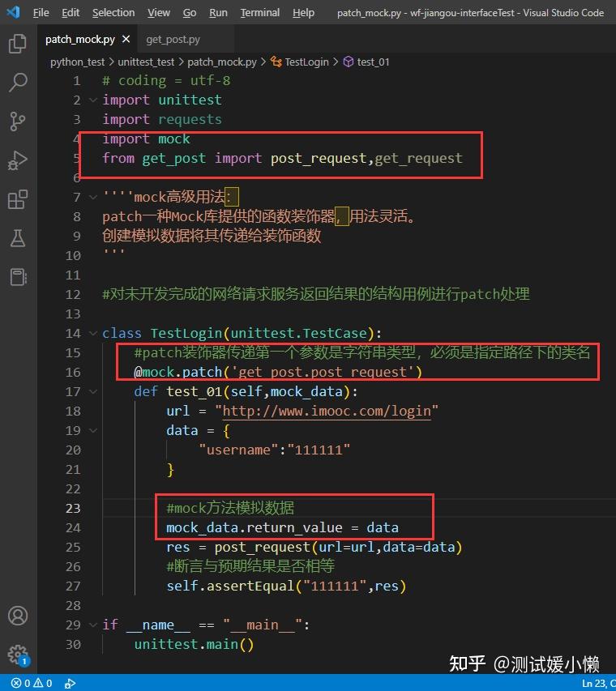Click python_test in the breadcrumb
This screenshot has height=691, width=616.
pos(78,62)
